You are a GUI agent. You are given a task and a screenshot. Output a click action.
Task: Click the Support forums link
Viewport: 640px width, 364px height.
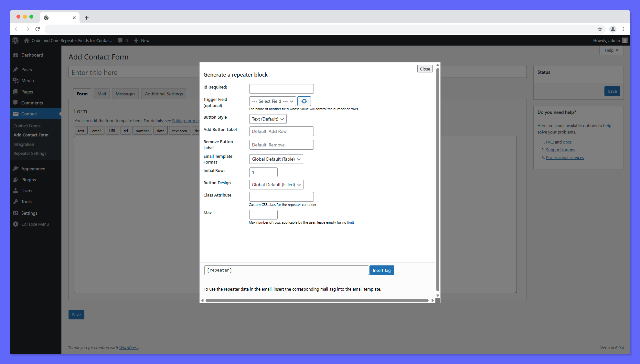pos(560,150)
